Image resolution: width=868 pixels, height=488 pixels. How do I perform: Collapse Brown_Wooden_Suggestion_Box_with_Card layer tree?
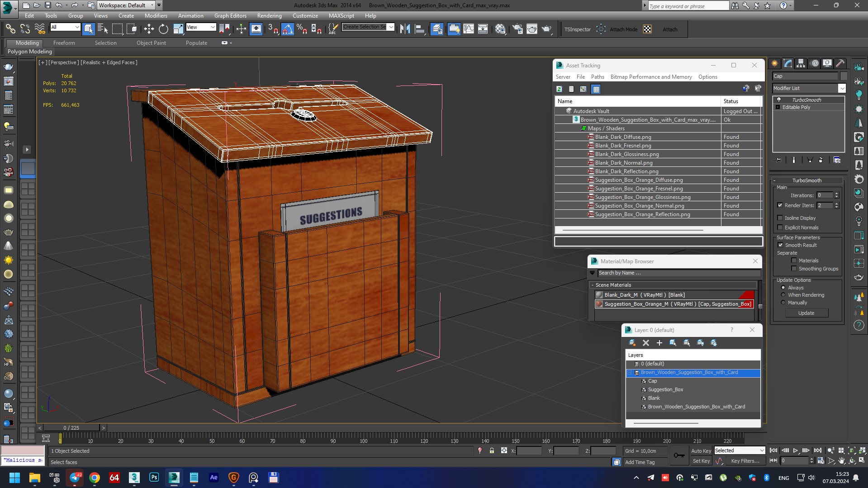click(629, 373)
